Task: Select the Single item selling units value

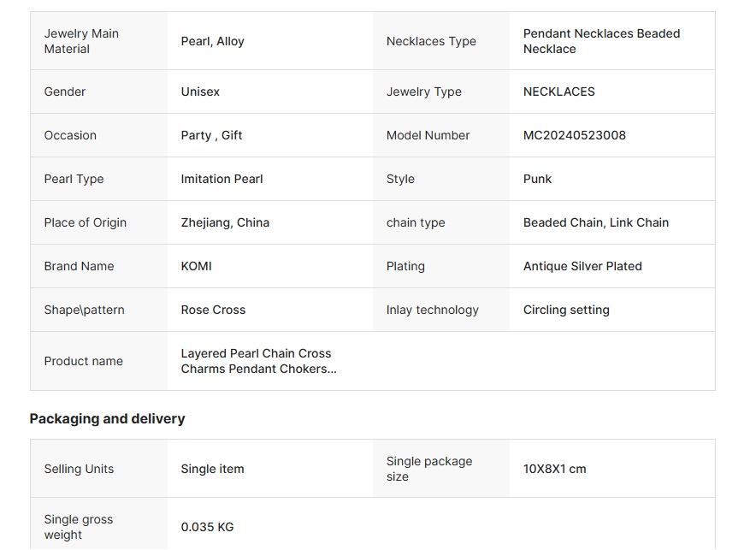Action: point(212,469)
